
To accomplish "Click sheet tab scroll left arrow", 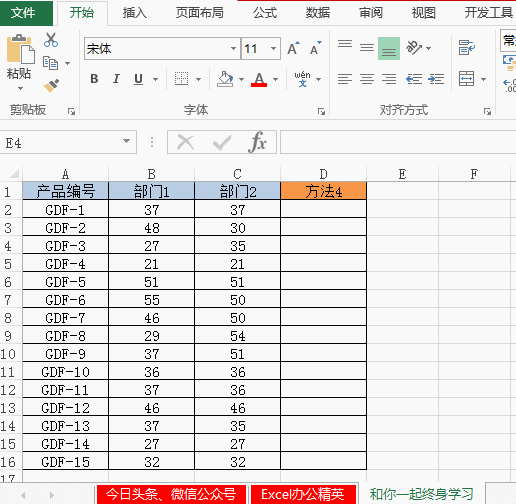I will (x=23, y=495).
